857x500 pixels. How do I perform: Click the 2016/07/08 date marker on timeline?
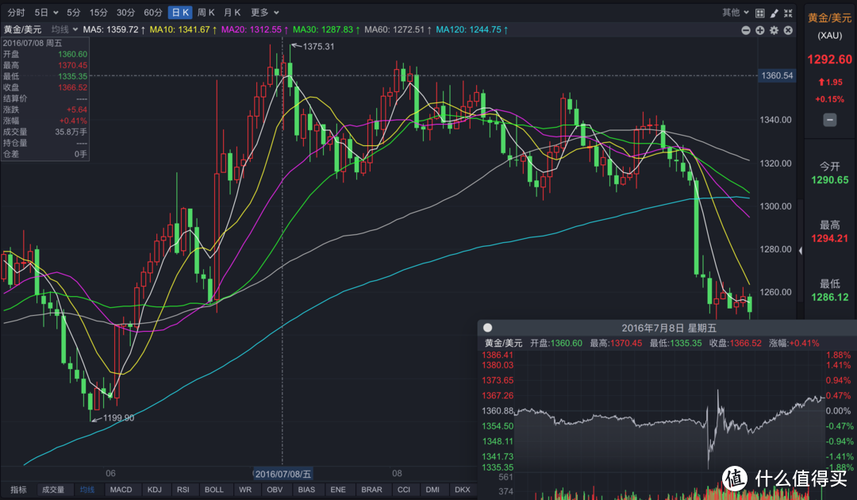283,473
